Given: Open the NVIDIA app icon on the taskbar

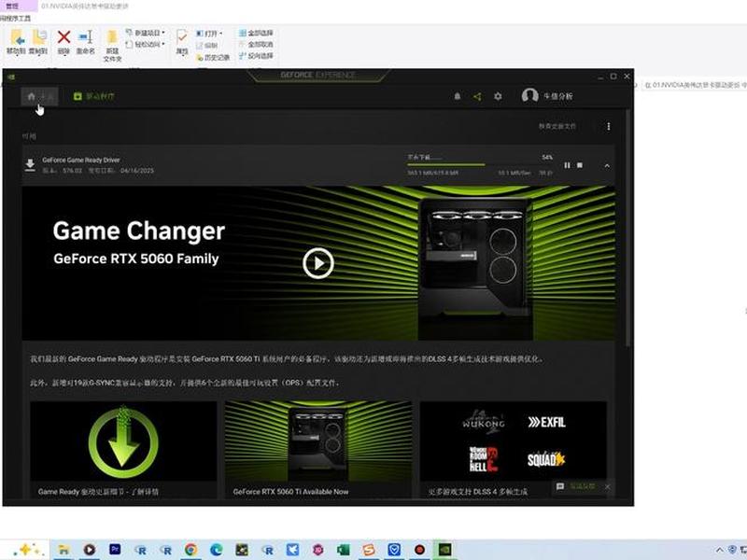Looking at the screenshot, I should click(x=444, y=550).
